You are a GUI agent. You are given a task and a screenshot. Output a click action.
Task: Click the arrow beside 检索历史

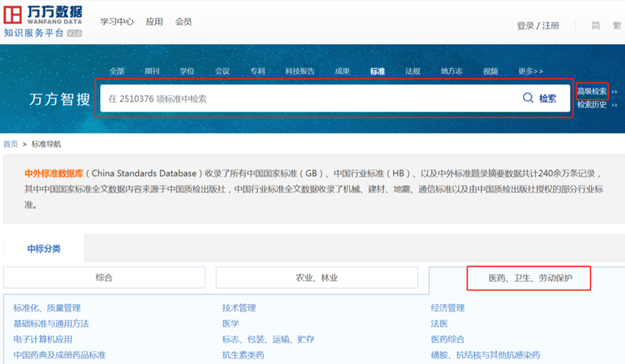615,105
